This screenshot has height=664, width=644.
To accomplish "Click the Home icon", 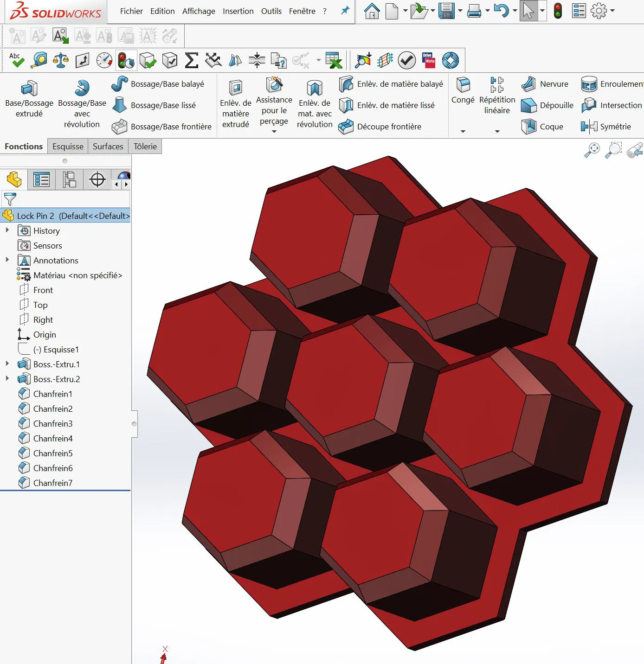I will click(372, 11).
